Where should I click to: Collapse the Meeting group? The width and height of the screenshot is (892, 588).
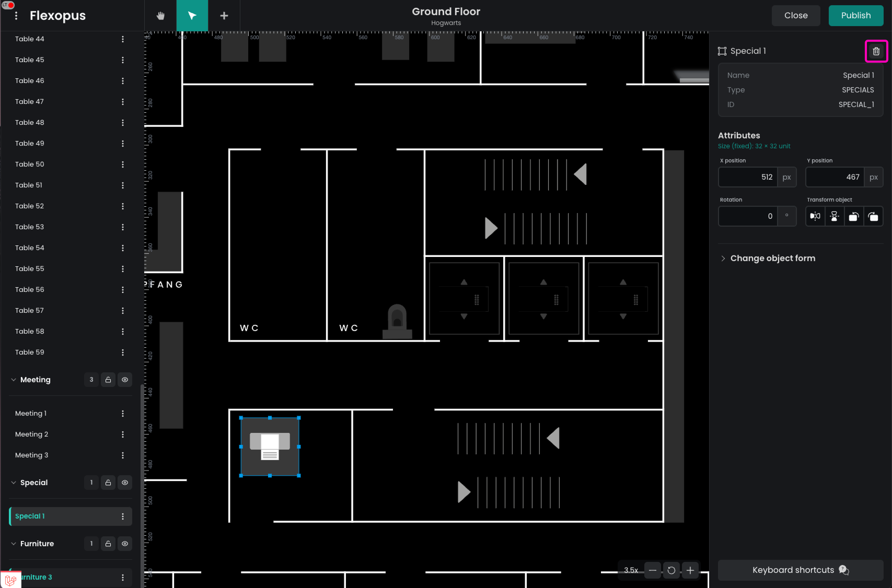pos(14,379)
